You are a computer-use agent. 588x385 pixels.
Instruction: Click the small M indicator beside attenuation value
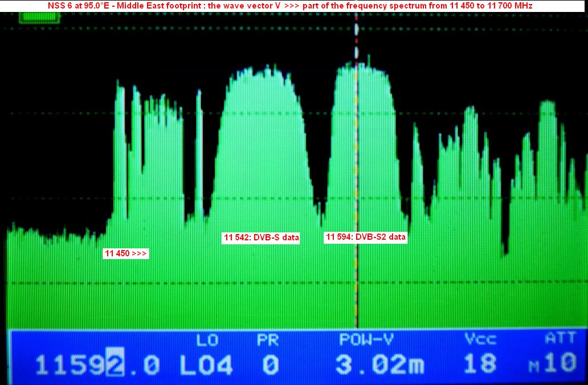[x=533, y=368]
